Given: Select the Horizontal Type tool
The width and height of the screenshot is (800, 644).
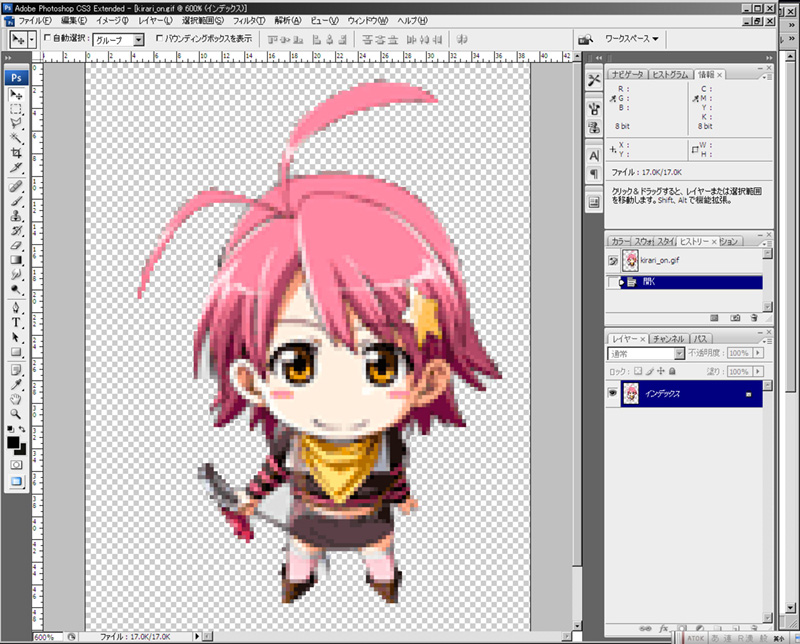Looking at the screenshot, I should tap(16, 323).
